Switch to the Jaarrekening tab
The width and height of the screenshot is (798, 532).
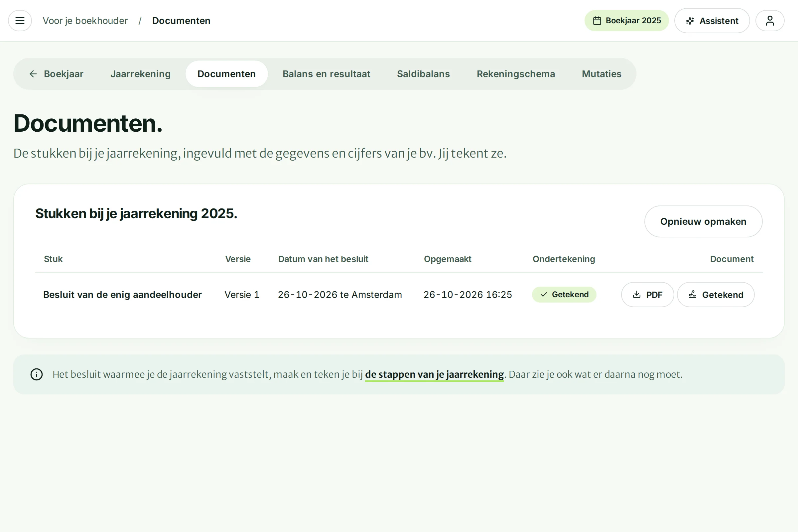[x=140, y=74]
